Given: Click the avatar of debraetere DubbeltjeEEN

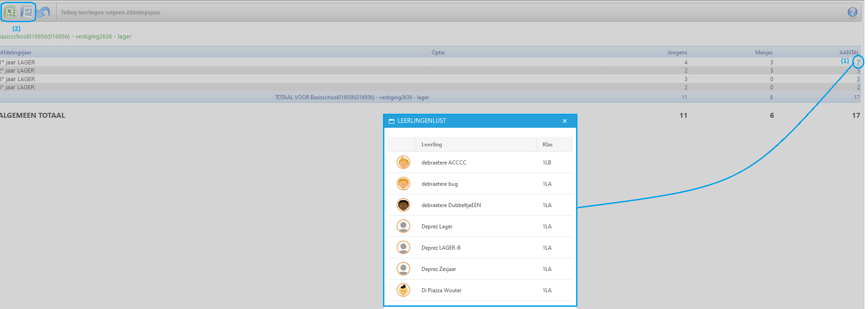Looking at the screenshot, I should 403,205.
